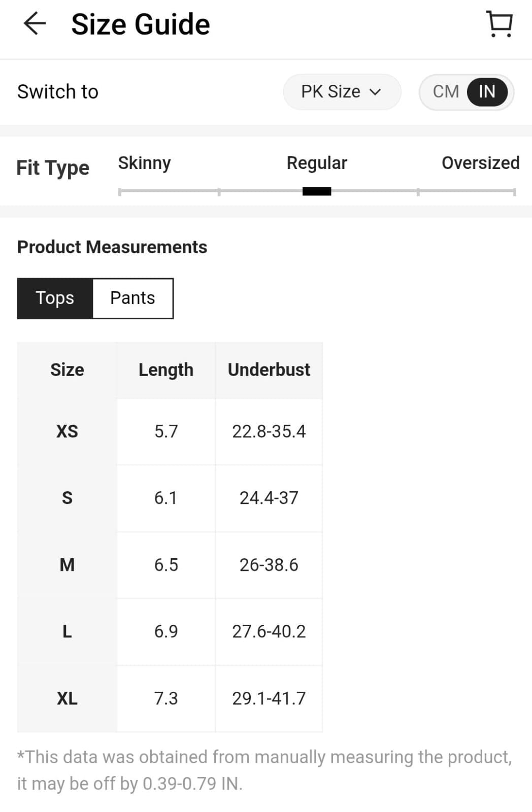Click the Skinny fit label
This screenshot has height=812, width=532.
(144, 163)
